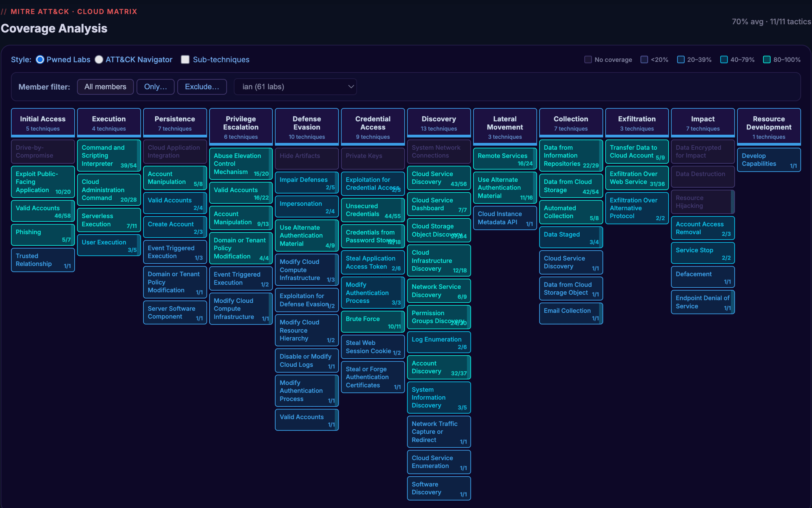Open the Email Collection card

point(571,314)
